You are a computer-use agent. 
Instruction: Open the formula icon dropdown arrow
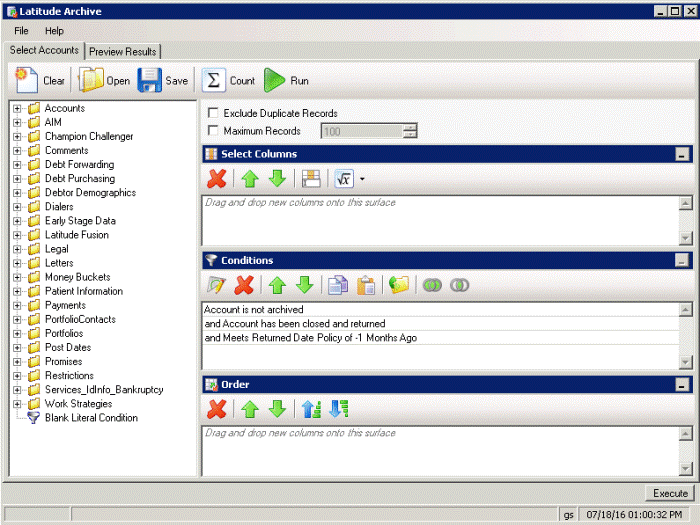[x=362, y=179]
